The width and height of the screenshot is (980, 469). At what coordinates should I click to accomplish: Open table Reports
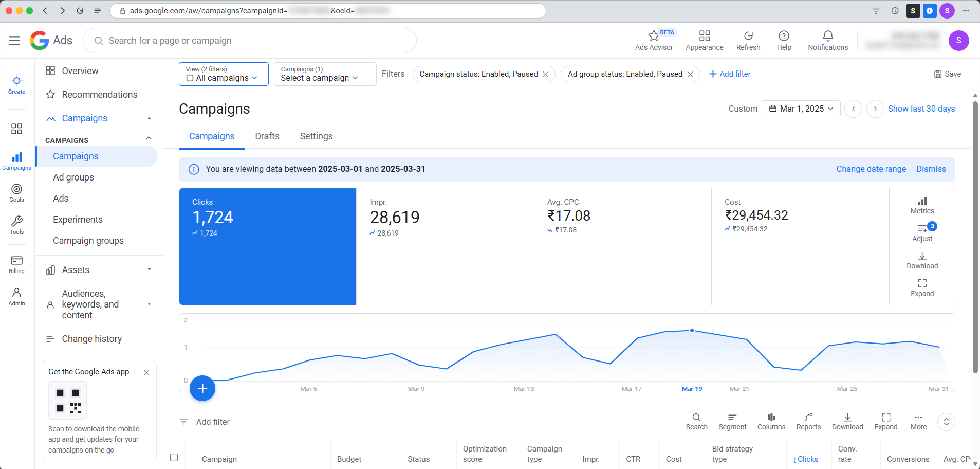pos(808,422)
